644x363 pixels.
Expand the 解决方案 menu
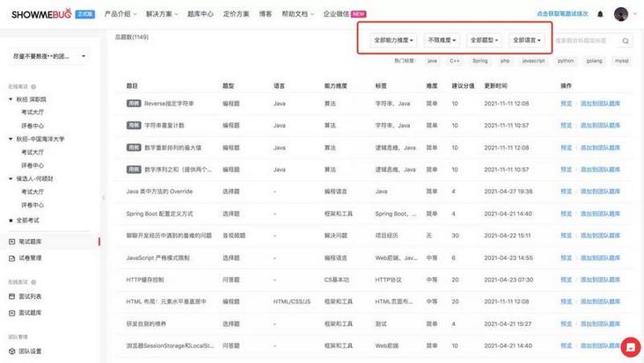162,14
